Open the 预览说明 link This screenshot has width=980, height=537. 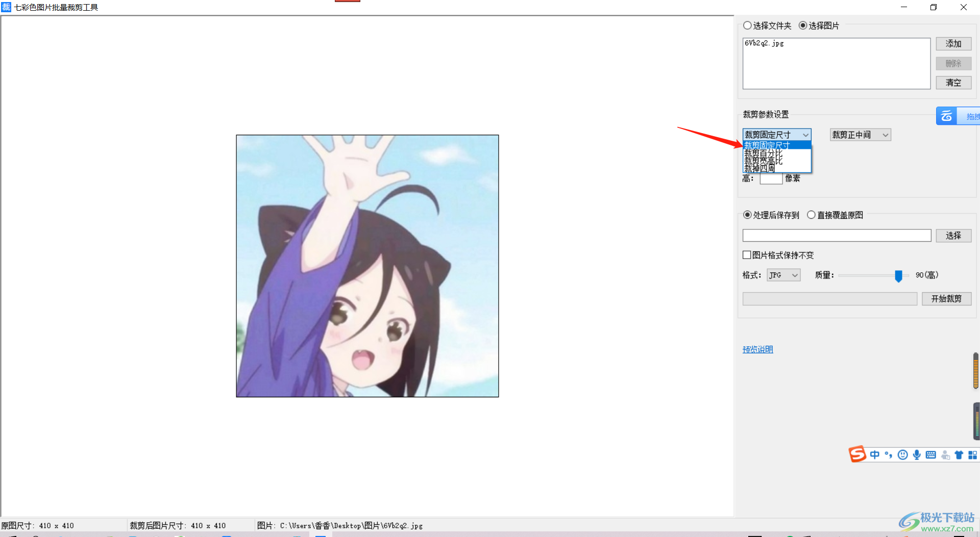(757, 349)
